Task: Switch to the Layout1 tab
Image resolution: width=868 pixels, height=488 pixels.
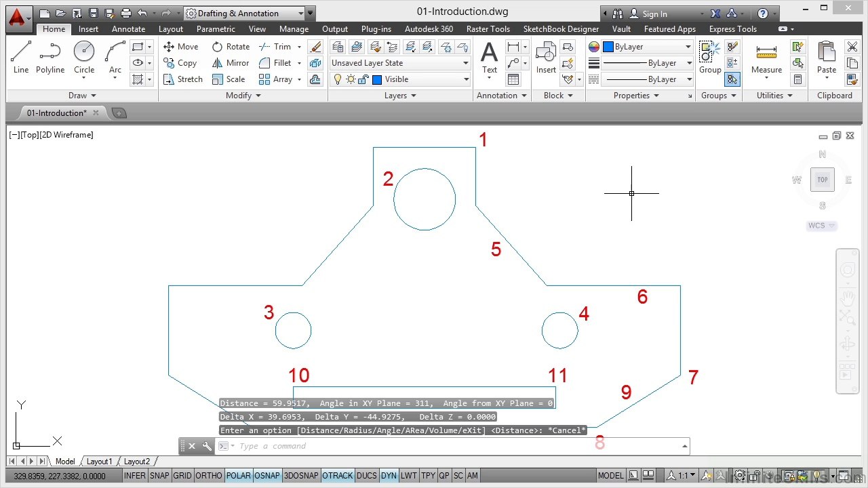Action: [x=99, y=462]
